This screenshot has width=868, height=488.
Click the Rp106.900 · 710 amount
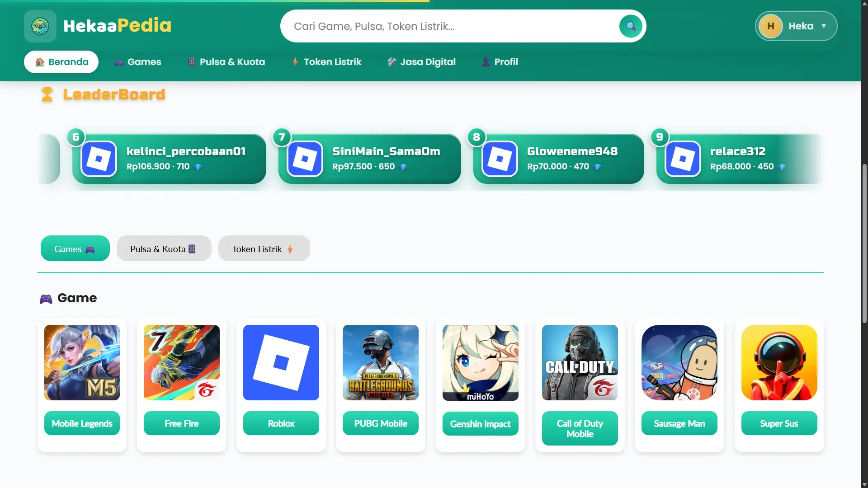[158, 167]
